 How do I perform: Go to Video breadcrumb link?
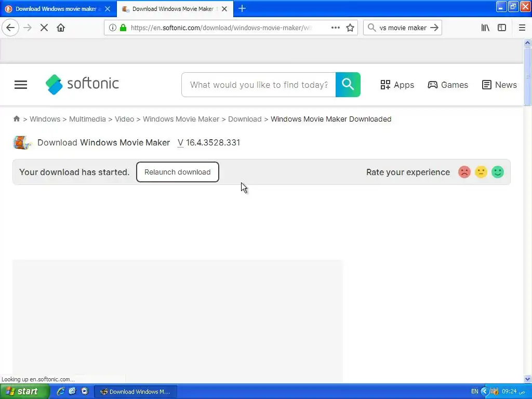pyautogui.click(x=124, y=119)
